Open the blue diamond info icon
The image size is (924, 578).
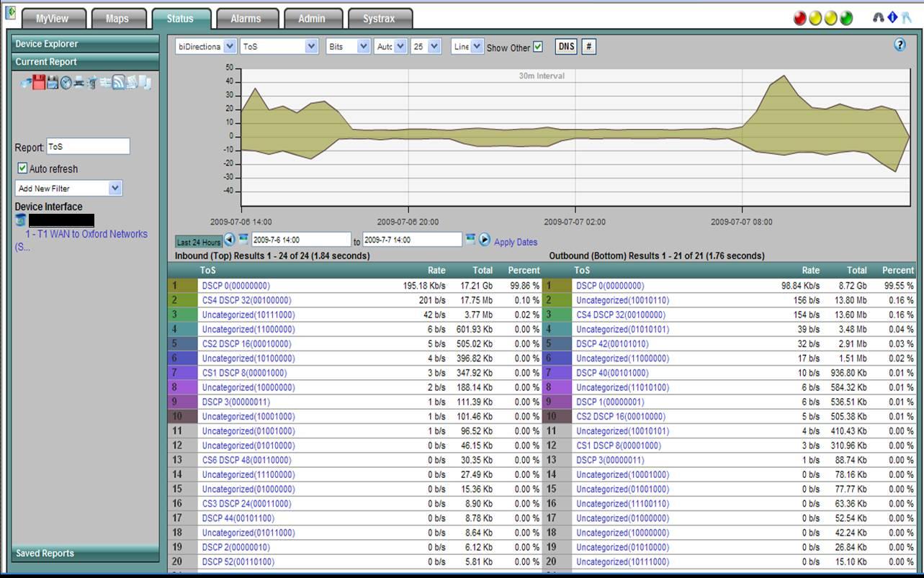coord(892,17)
